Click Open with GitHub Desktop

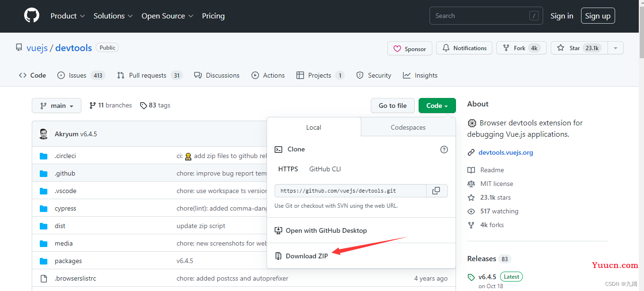click(x=321, y=230)
